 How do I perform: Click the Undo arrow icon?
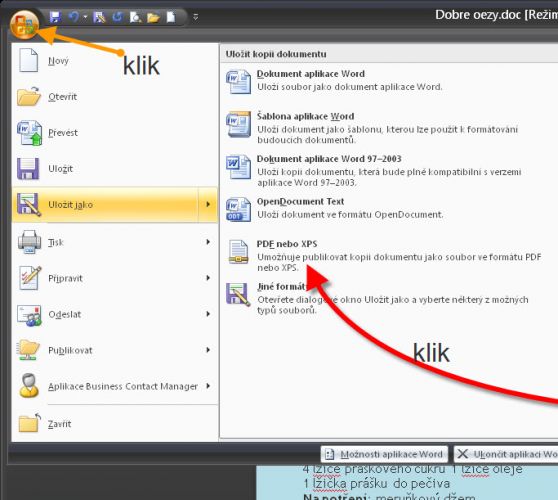point(74,17)
